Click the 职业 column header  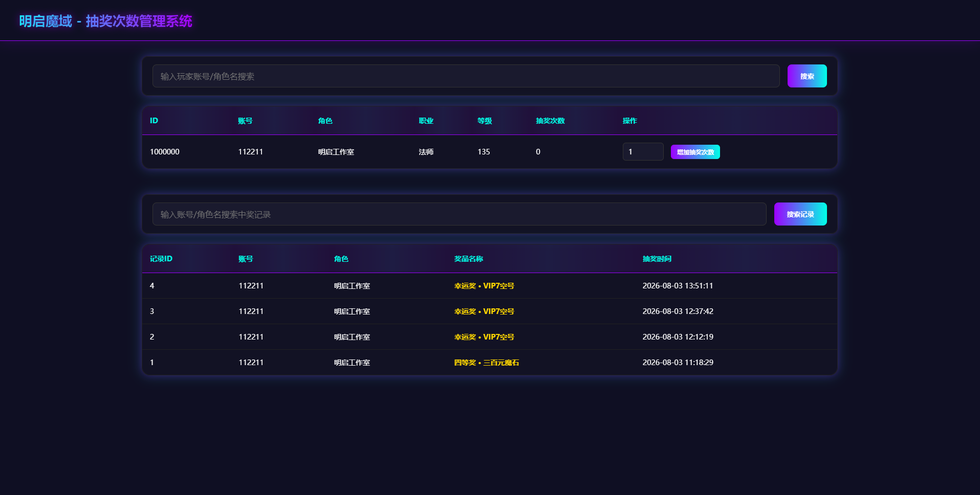point(426,121)
